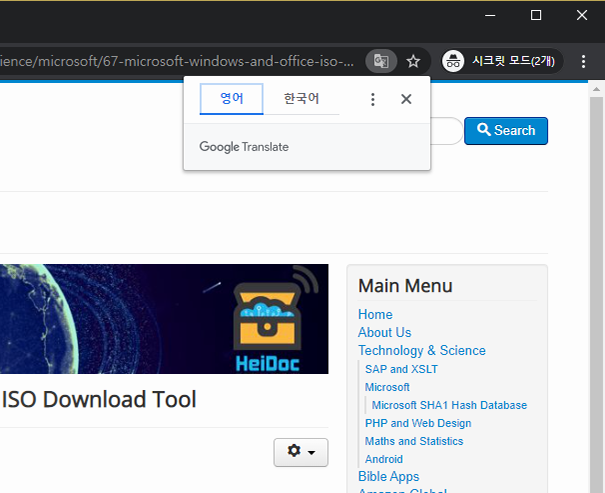605x493 pixels.
Task: Open Chrome's three-dot main menu
Action: (583, 61)
